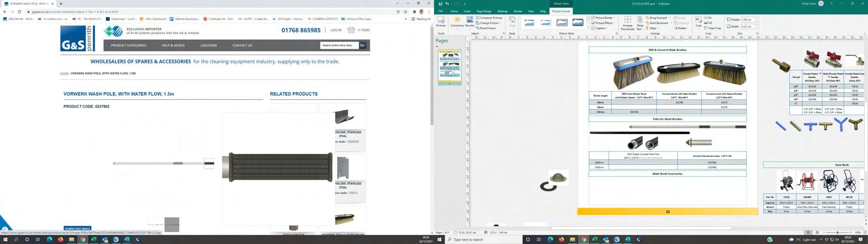Switch to the View ribbon tab
This screenshot has height=244, width=868.
point(531,11)
